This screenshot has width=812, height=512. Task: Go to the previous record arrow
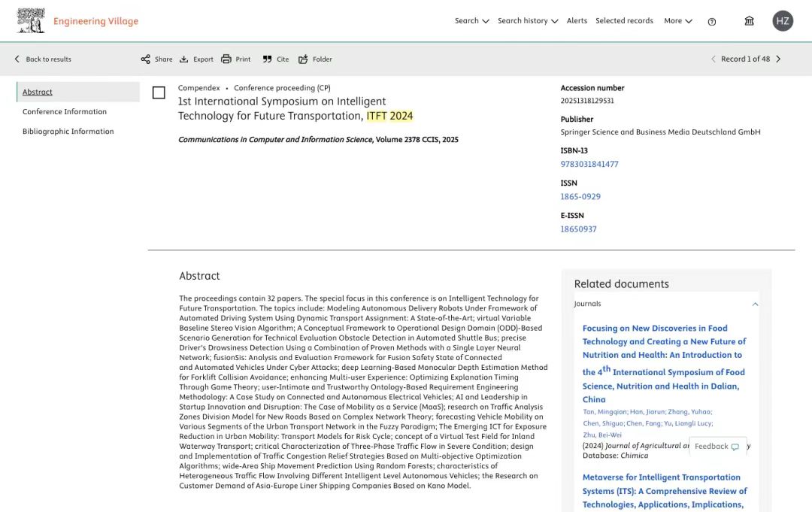click(x=713, y=59)
